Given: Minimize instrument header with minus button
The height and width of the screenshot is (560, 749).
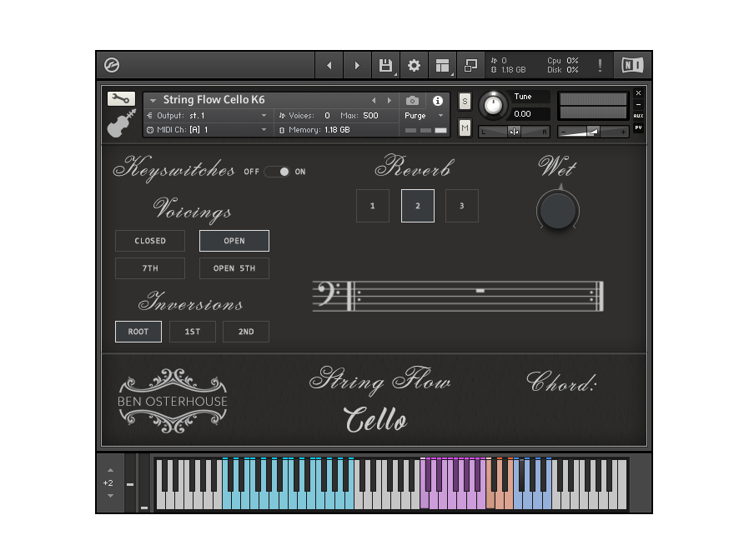Looking at the screenshot, I should point(638,104).
